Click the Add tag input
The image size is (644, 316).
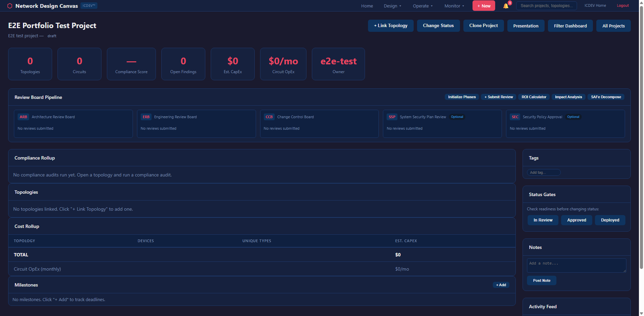coord(544,172)
